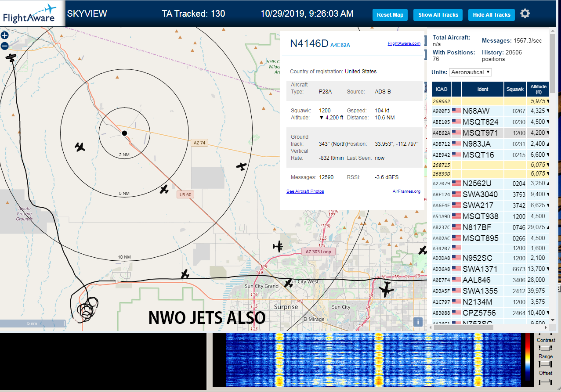
Task: Select the MSQT971 row in aircraft table
Action: point(491,133)
